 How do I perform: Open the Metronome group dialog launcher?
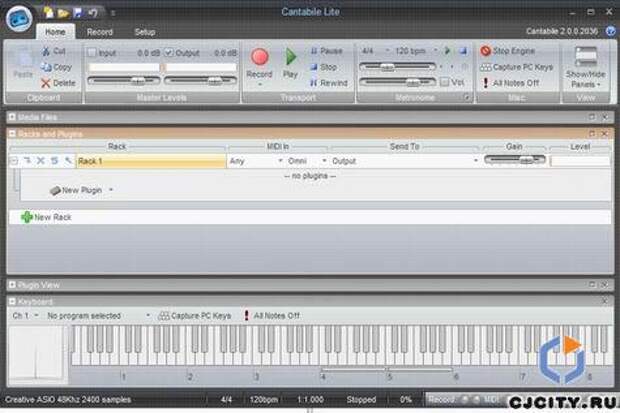467,97
